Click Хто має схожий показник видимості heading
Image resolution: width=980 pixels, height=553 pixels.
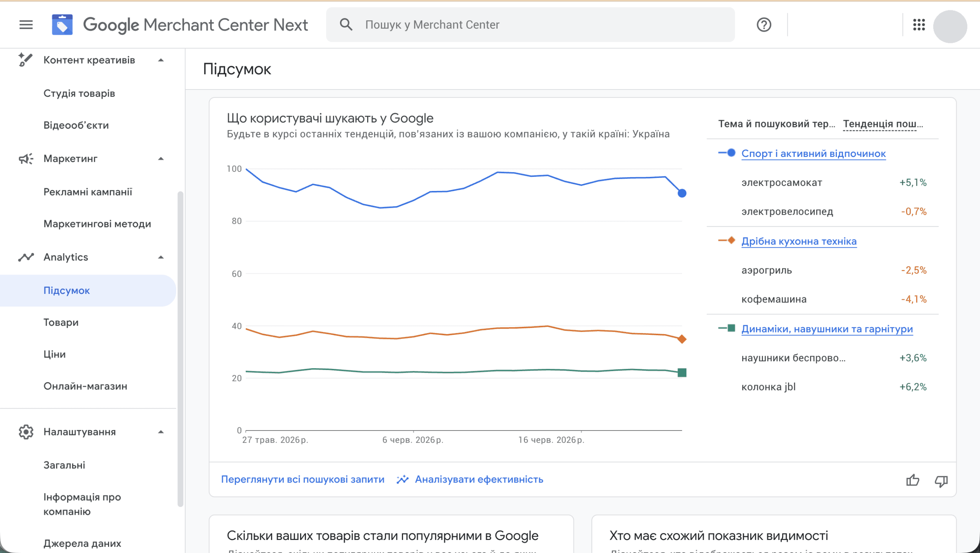pyautogui.click(x=719, y=536)
